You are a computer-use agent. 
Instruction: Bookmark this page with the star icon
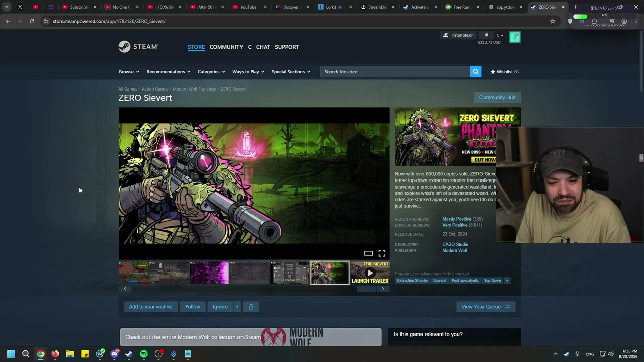point(553,21)
